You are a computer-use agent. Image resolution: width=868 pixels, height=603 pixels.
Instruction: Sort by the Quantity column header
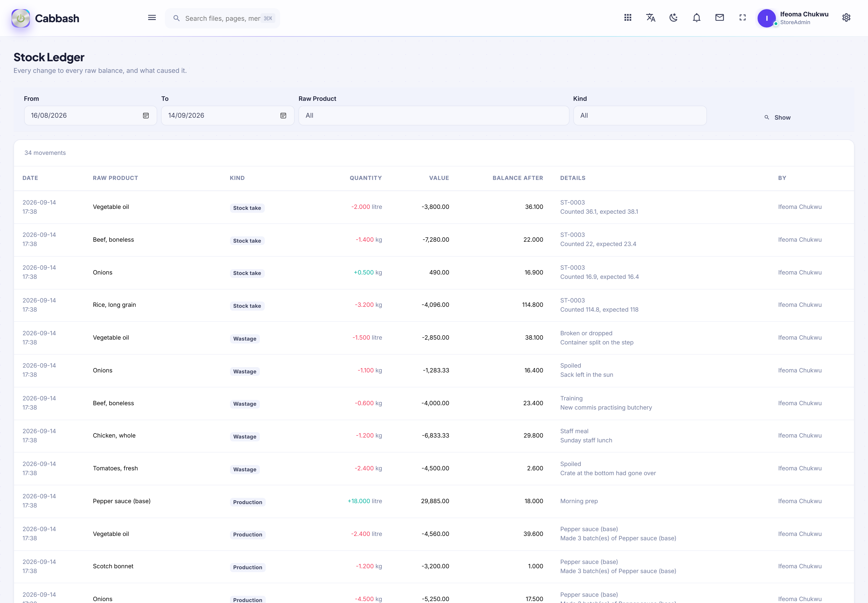click(366, 178)
